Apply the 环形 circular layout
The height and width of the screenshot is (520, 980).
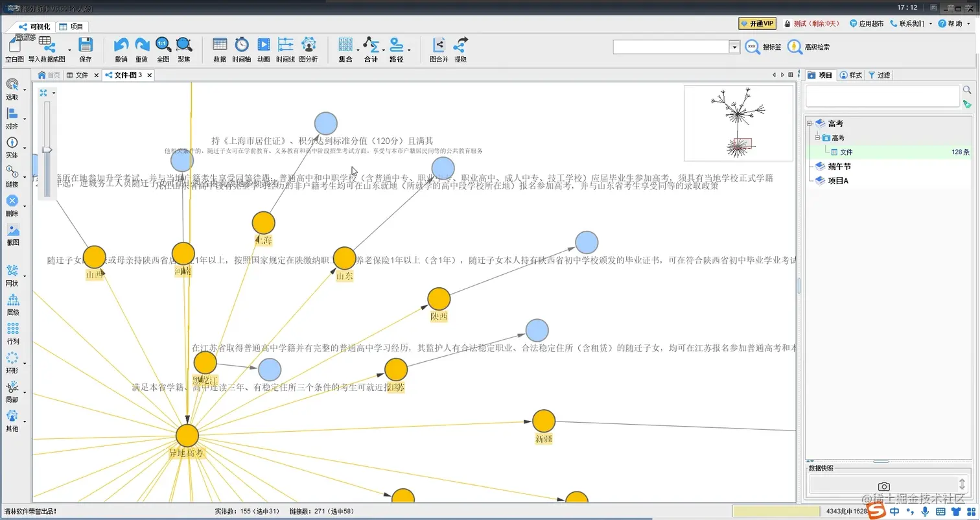point(12,363)
